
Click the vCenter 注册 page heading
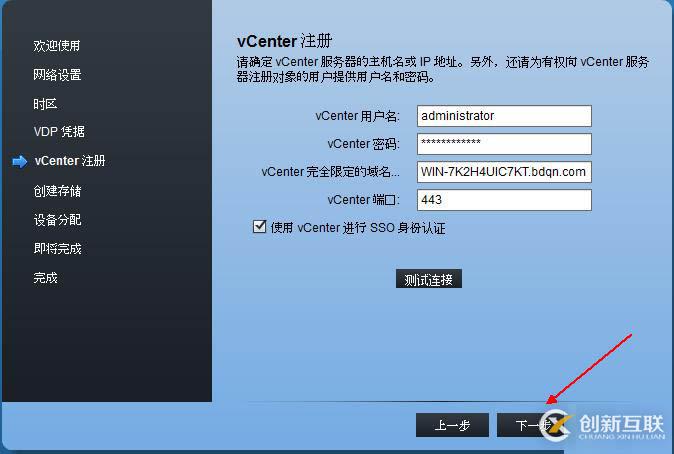click(285, 41)
